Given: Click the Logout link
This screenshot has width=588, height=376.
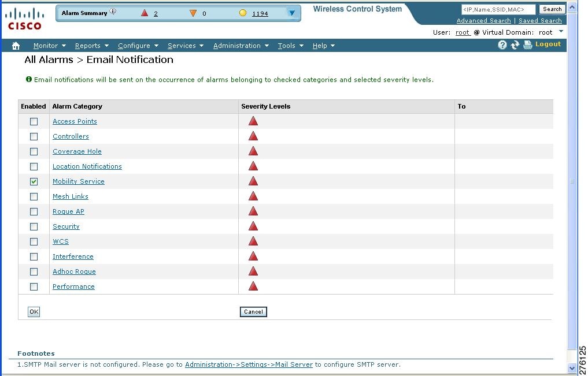Looking at the screenshot, I should (x=548, y=44).
